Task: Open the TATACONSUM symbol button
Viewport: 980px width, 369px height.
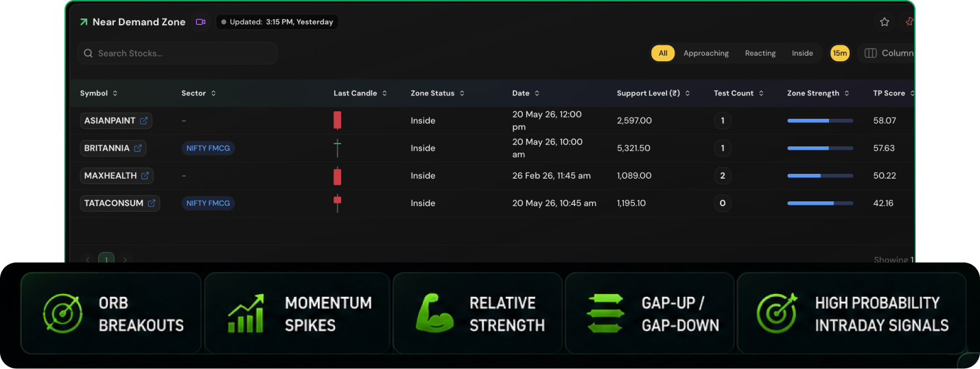Action: (x=120, y=203)
